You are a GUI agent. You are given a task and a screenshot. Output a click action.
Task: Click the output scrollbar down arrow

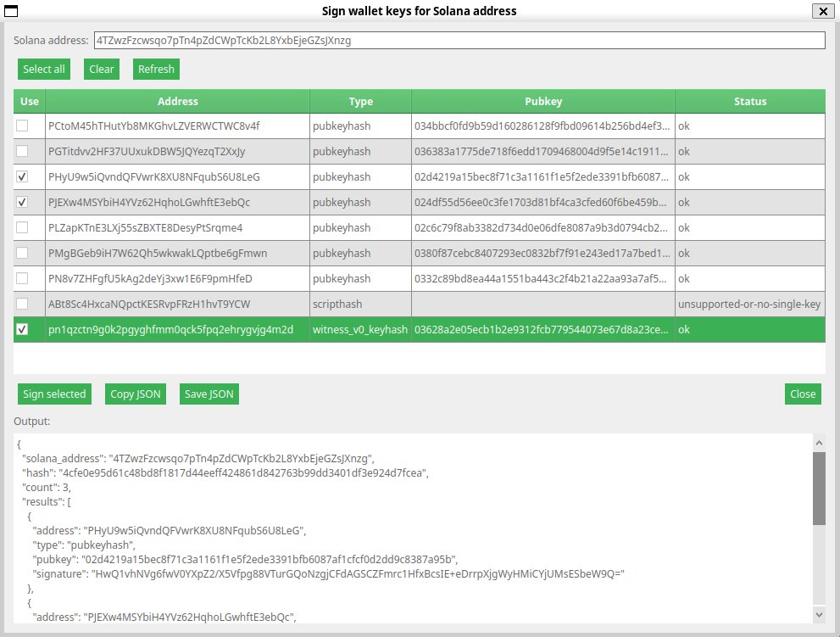819,615
